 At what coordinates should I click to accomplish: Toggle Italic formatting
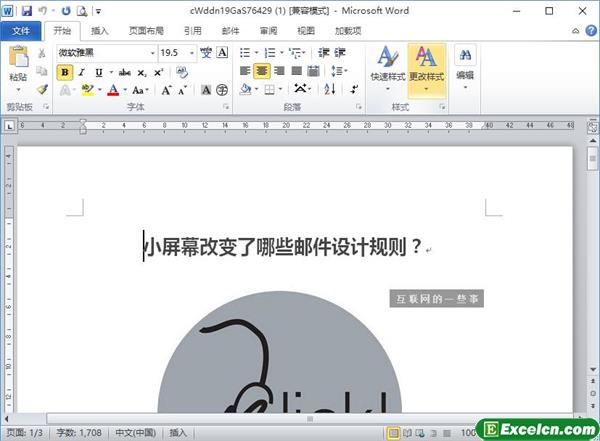click(83, 71)
